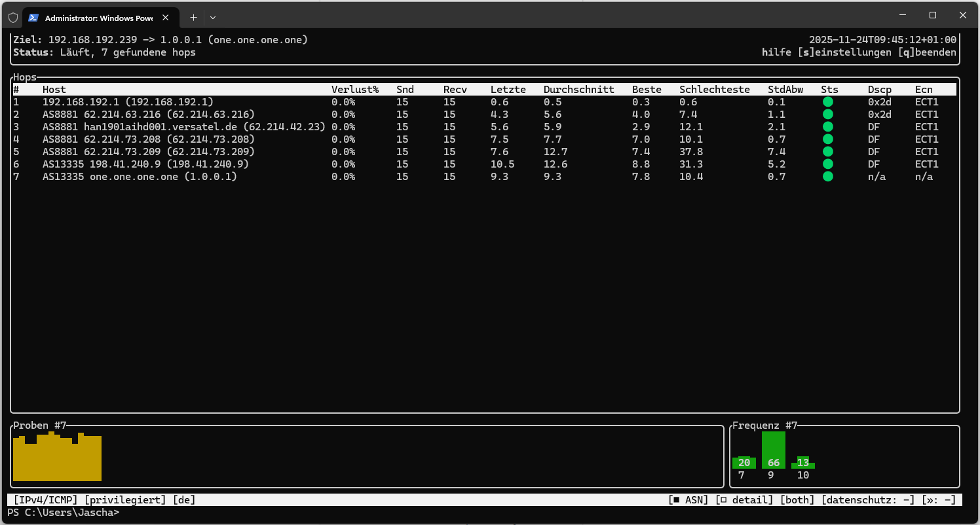Click the green status dot for hop 3
The height and width of the screenshot is (525, 980).
827,127
